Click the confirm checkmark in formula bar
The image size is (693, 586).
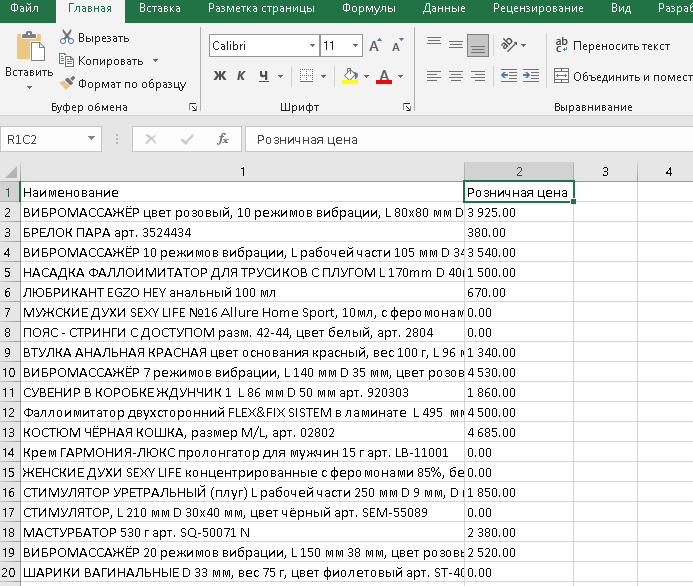pos(187,139)
